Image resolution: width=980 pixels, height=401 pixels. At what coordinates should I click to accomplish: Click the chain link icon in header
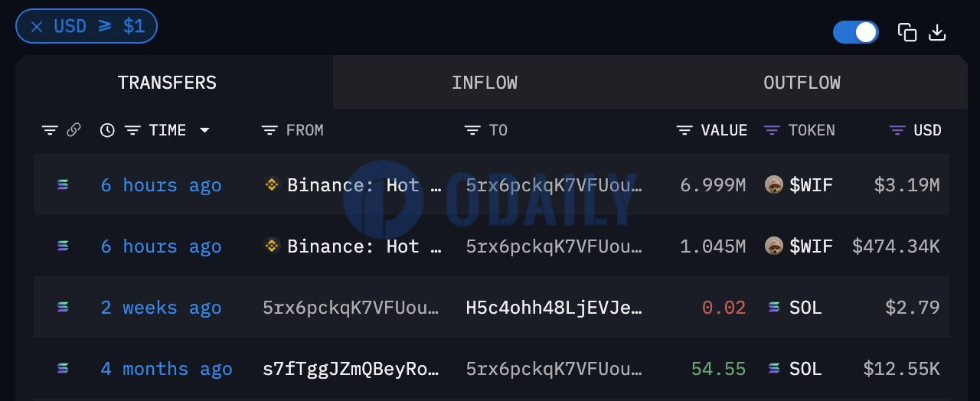[x=73, y=130]
